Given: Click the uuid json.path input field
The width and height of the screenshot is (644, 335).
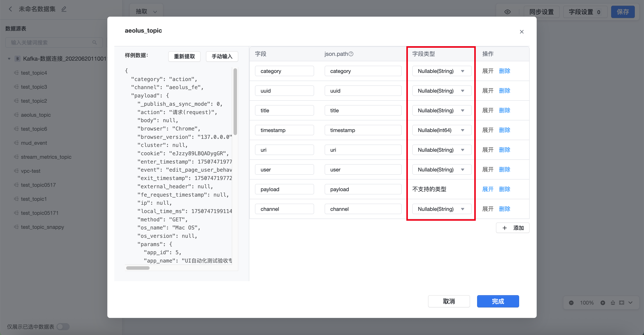Looking at the screenshot, I should [363, 91].
